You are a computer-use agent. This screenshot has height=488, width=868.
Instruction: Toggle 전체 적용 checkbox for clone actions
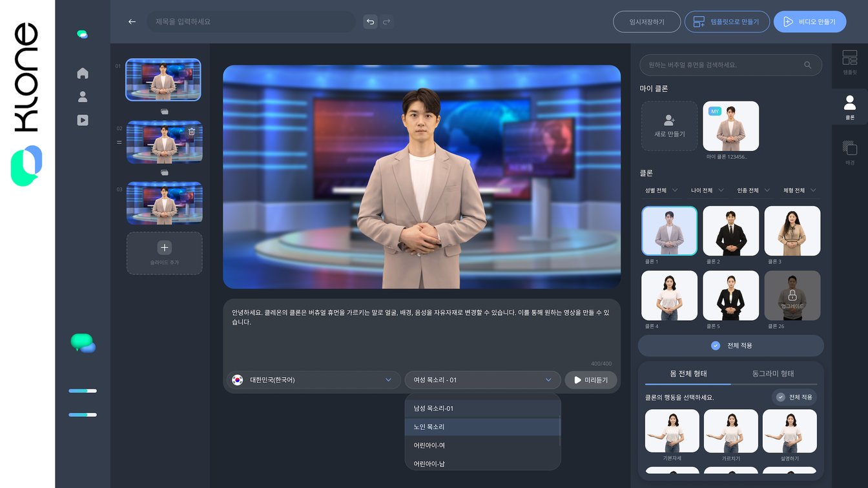781,397
